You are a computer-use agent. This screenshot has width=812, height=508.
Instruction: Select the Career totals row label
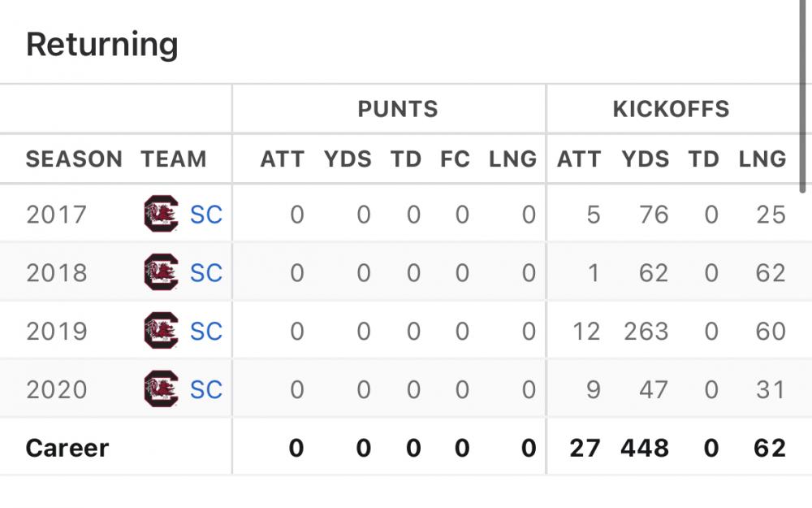coord(67,447)
